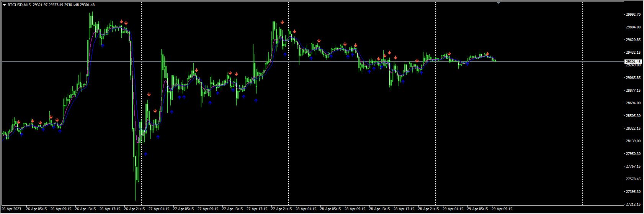Click the 29992.70 price scale label
Viewport: 644px width, 214px height.
[x=633, y=15]
